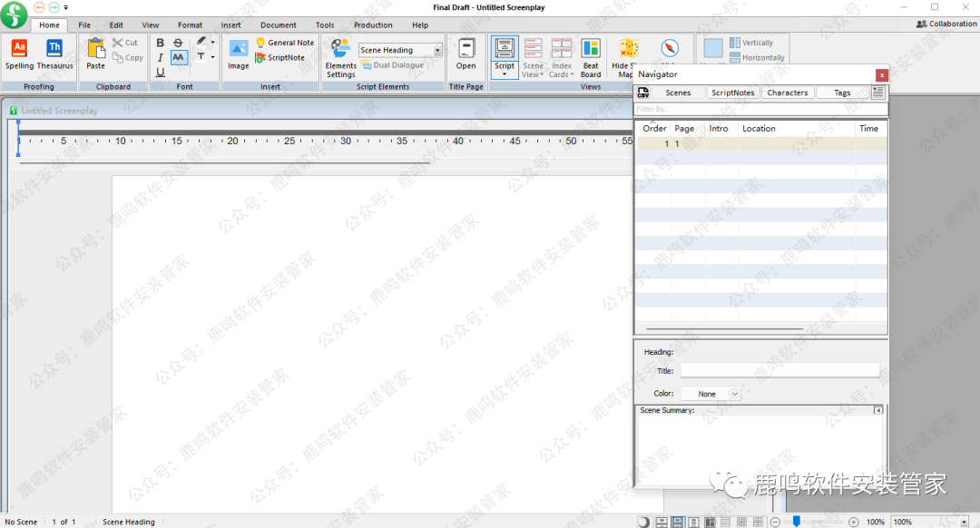This screenshot has width=980, height=528.
Task: Open the Tools menu
Action: coord(324,25)
